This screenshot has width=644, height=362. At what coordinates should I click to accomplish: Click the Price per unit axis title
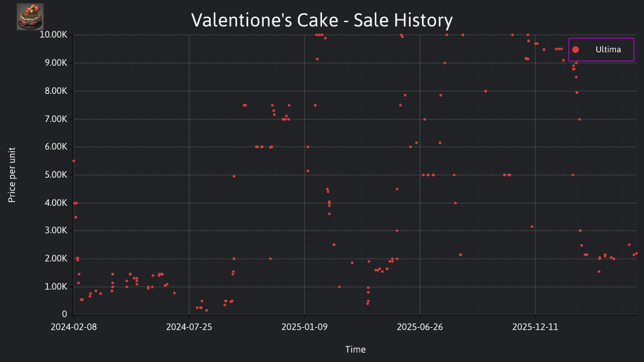click(x=12, y=175)
